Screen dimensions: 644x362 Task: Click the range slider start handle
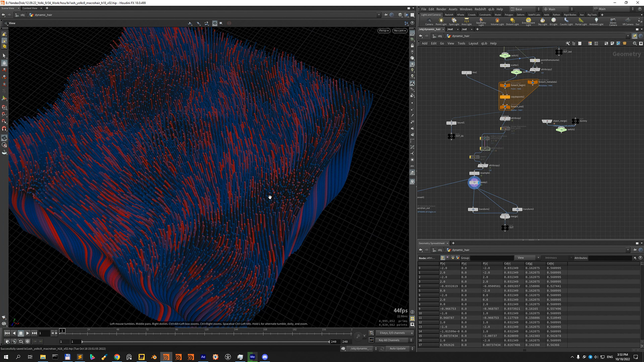tap(82, 342)
